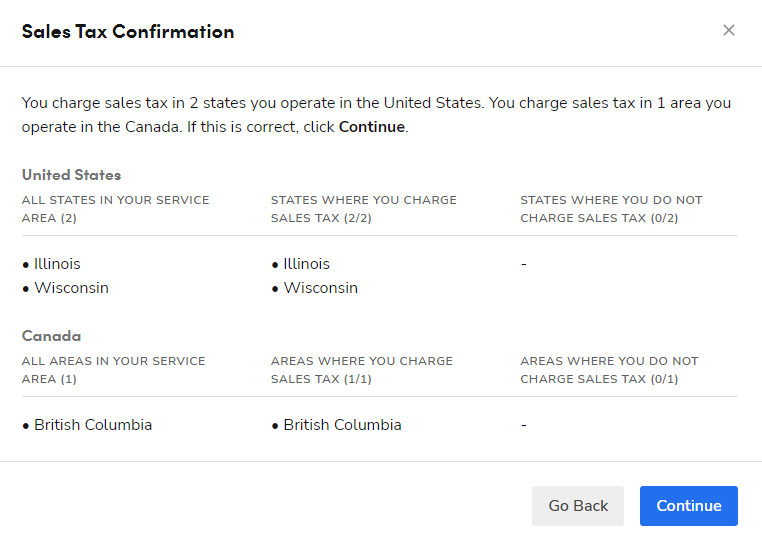Select Illinois in the service area column
The image size is (762, 540).
point(57,264)
